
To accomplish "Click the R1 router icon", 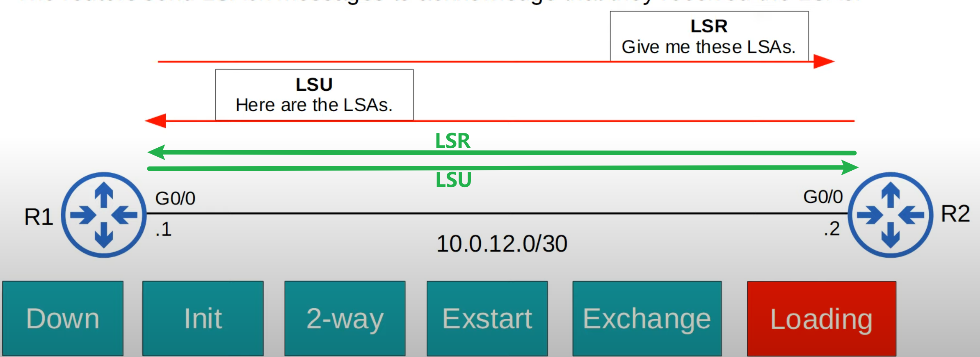I will (x=104, y=215).
